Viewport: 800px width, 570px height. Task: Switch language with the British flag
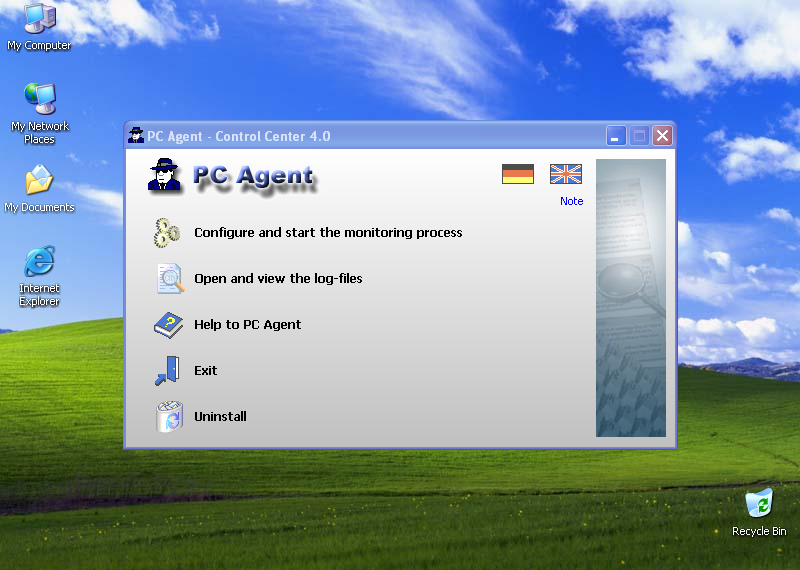(566, 174)
